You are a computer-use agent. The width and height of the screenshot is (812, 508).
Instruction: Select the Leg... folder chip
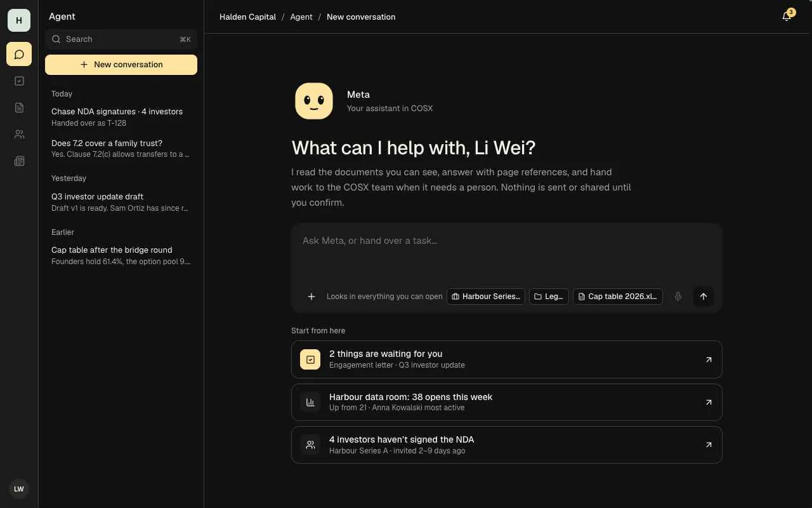[x=549, y=297]
